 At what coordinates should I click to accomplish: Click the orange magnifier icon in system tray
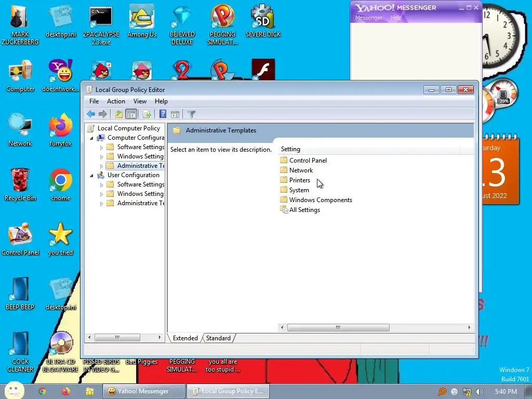442,392
